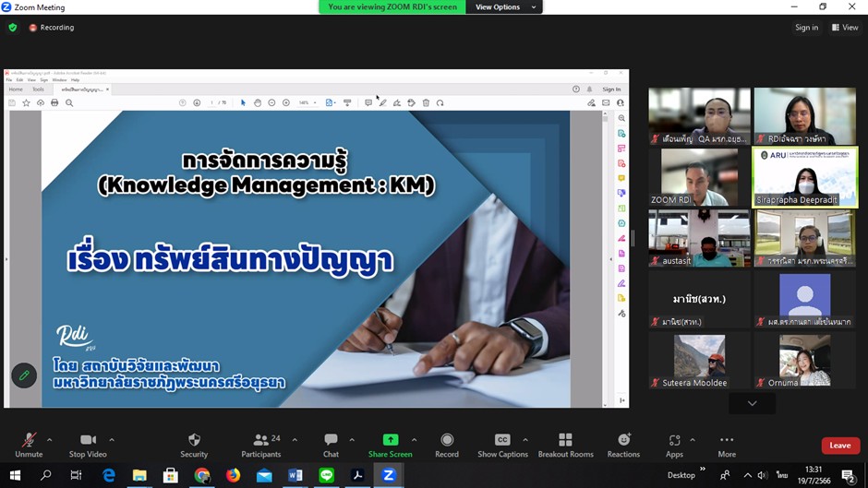
Task: Click the Acrobat rotate icon
Action: point(440,103)
